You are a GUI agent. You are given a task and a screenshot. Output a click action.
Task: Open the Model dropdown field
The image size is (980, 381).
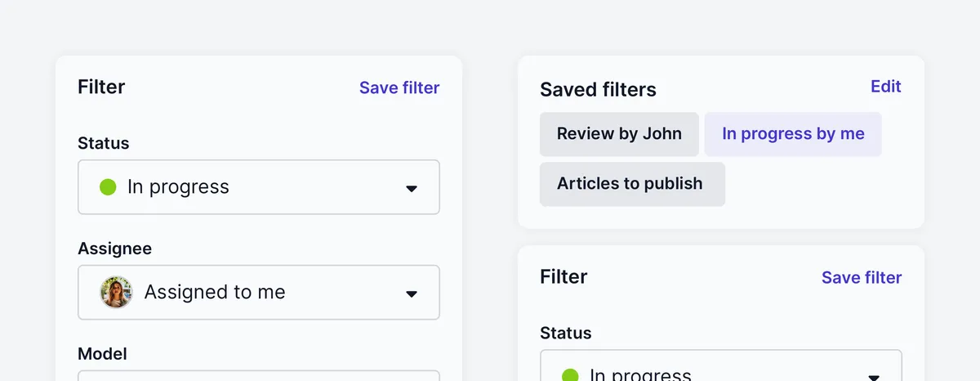tap(258, 376)
